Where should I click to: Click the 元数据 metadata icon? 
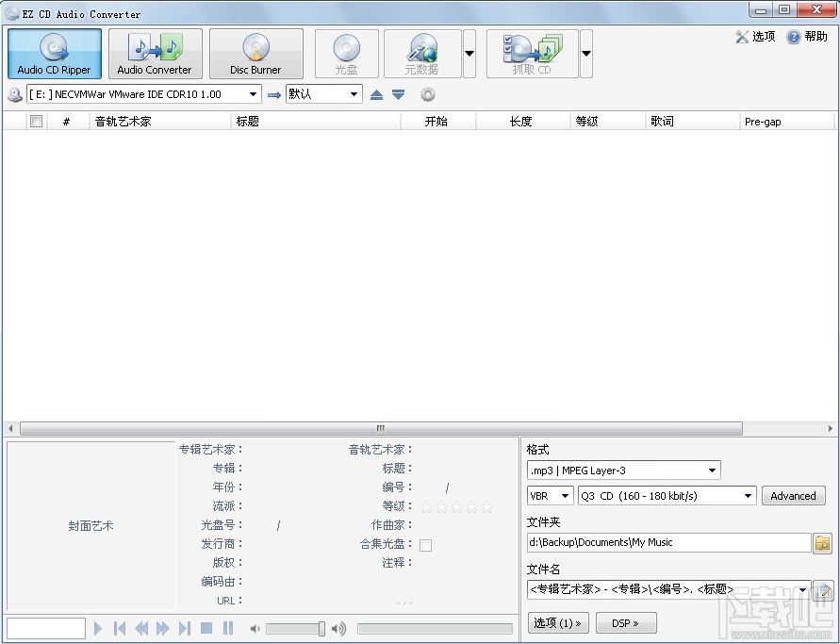[x=421, y=54]
